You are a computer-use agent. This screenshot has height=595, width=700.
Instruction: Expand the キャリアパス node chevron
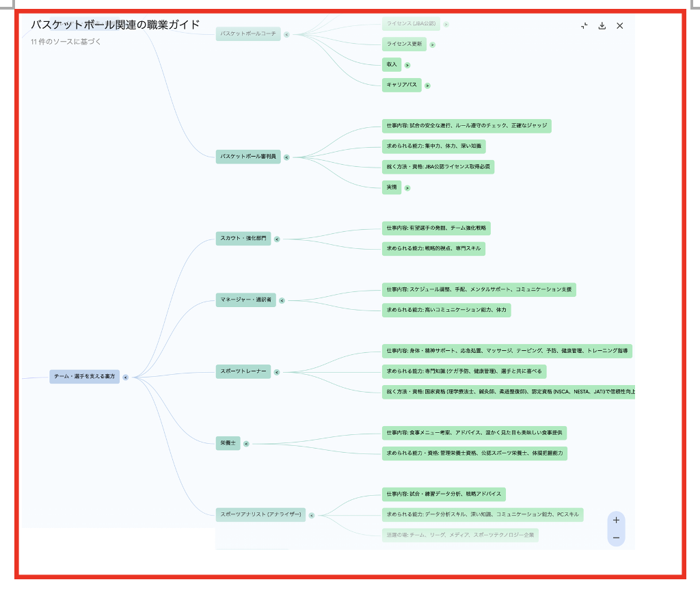[427, 85]
